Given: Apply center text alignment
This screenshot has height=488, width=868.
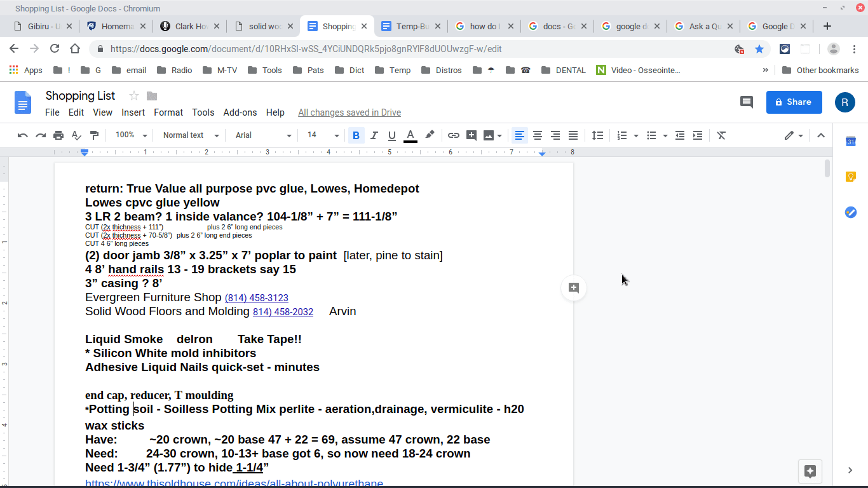Looking at the screenshot, I should [x=537, y=135].
